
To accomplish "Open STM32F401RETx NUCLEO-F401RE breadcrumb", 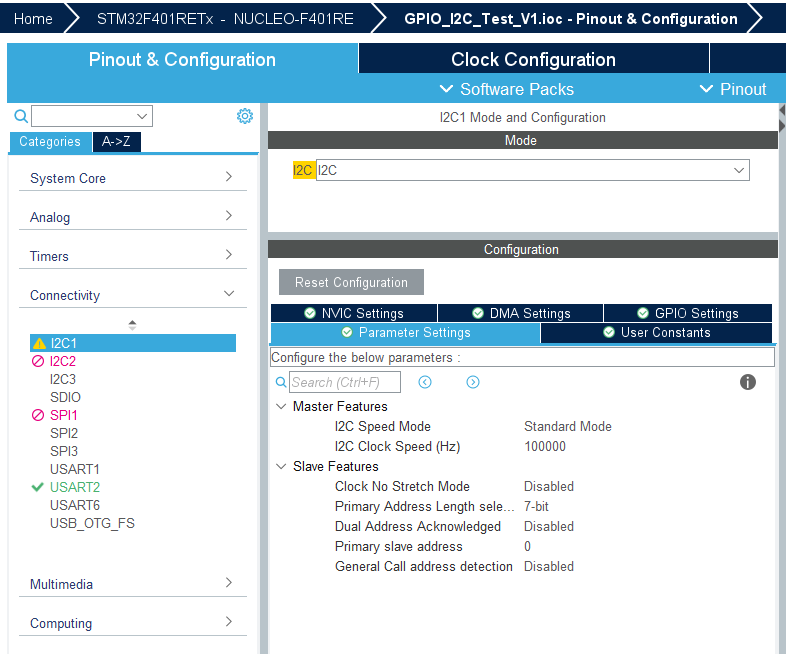I will (225, 19).
